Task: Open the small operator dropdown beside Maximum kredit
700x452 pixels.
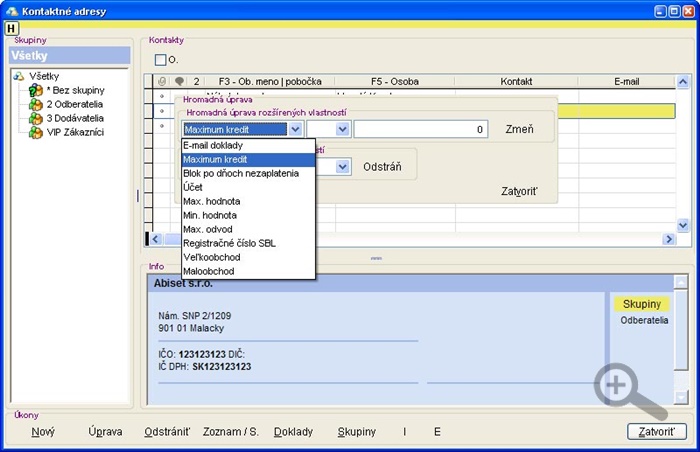Action: pos(342,130)
